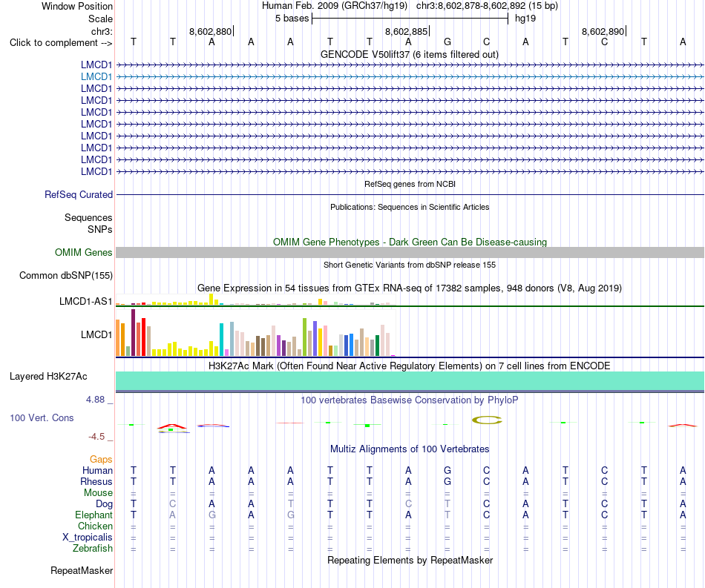Click 'RefSeq genes from NCBI' track title
Image resolution: width=705 pixels, height=588 pixels.
click(410, 184)
